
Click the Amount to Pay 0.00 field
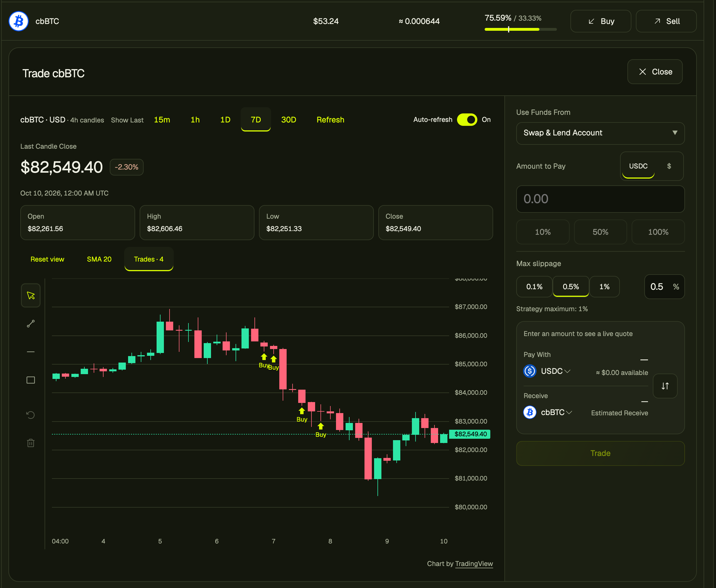pyautogui.click(x=601, y=199)
